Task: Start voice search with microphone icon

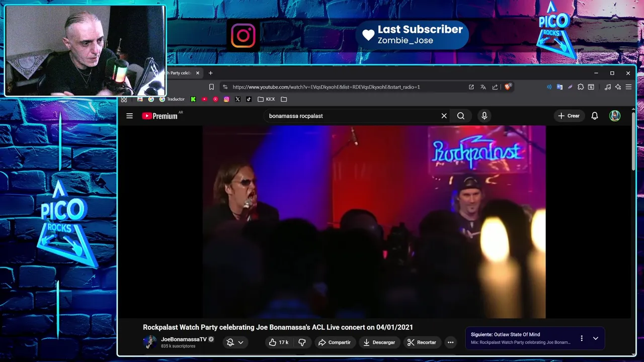Action: click(x=484, y=116)
